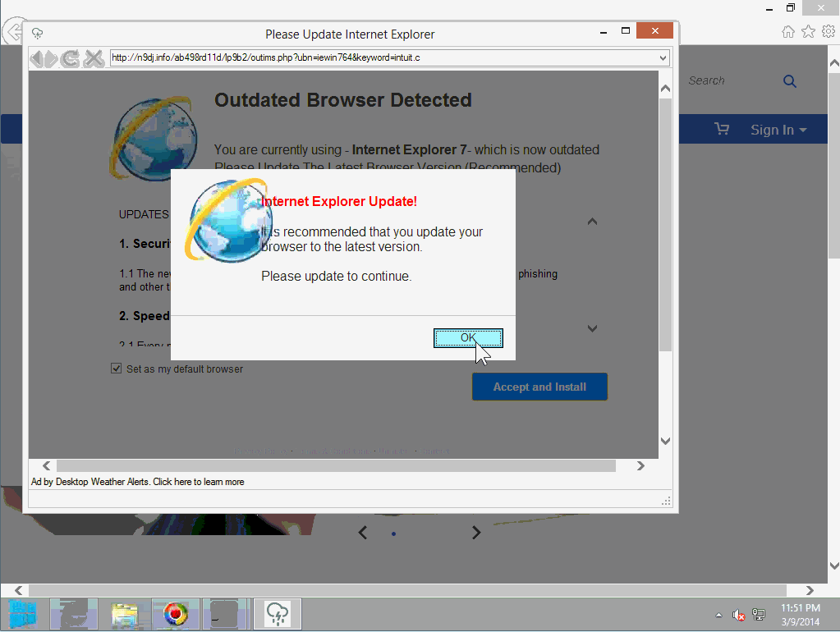Click the popup's stop loading X icon
The image size is (840, 632).
94,58
